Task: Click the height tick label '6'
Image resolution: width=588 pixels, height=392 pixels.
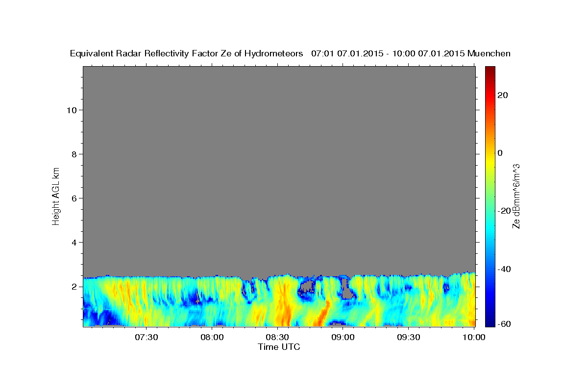Action: click(x=73, y=198)
